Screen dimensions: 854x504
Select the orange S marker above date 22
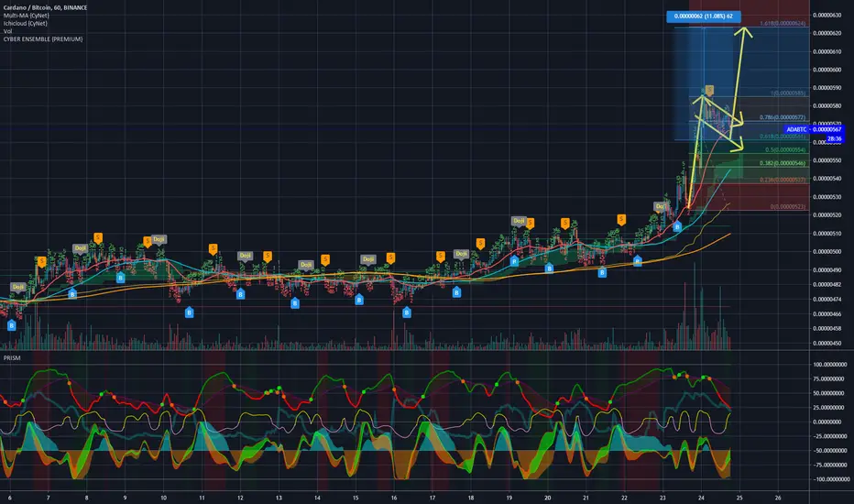(x=621, y=220)
